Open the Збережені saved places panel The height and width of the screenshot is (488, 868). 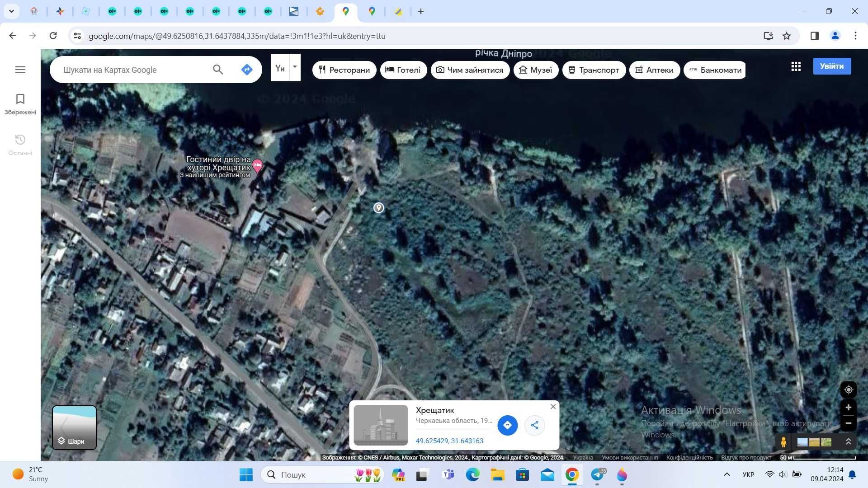click(x=20, y=104)
